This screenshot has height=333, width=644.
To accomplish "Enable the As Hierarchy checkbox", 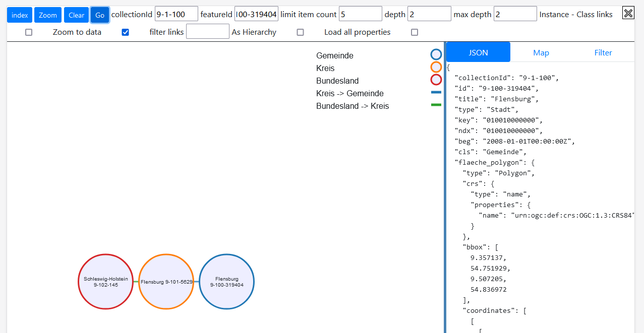I will click(x=301, y=32).
